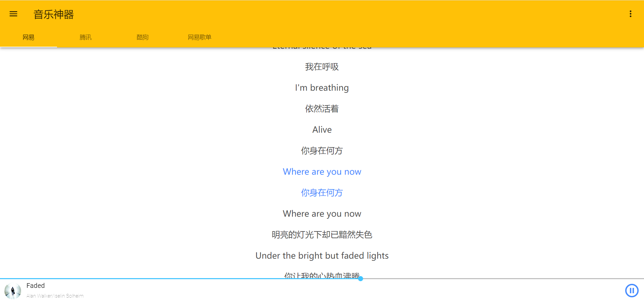This screenshot has width=644, height=303.
Task: Click the 我在呼吸 lyric line
Action: click(x=322, y=67)
